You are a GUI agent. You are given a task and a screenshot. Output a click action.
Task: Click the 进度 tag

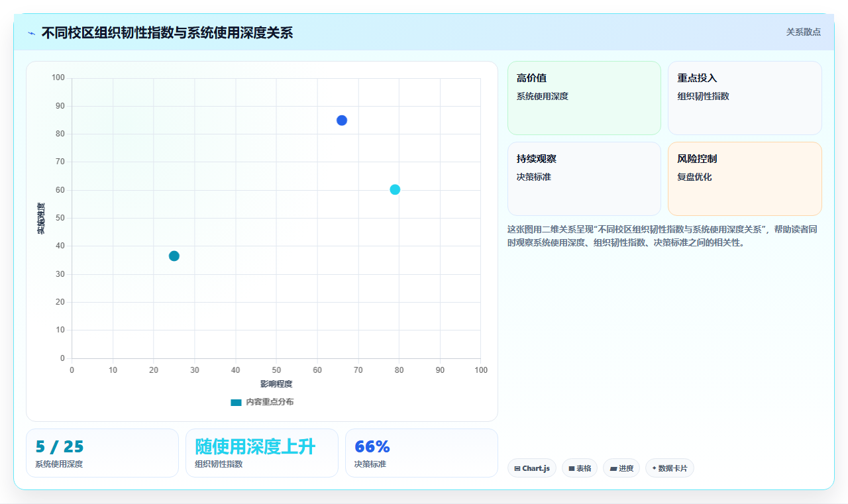pos(621,468)
